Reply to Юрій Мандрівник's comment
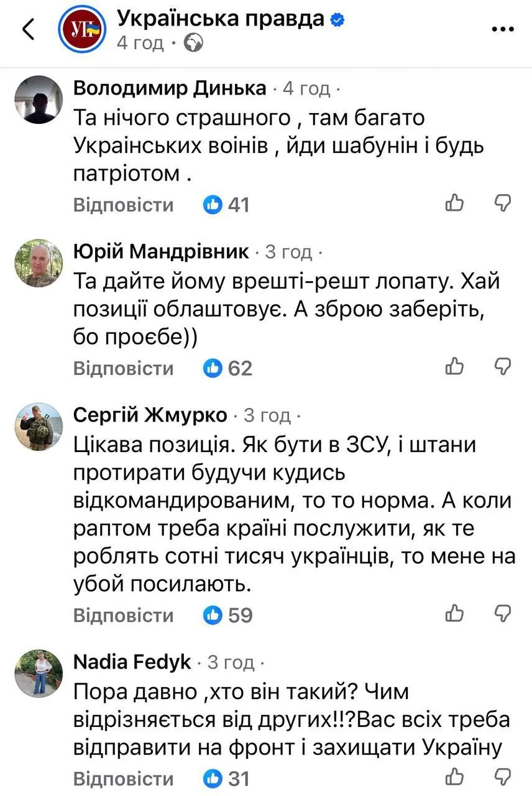The image size is (532, 796). click(x=123, y=368)
